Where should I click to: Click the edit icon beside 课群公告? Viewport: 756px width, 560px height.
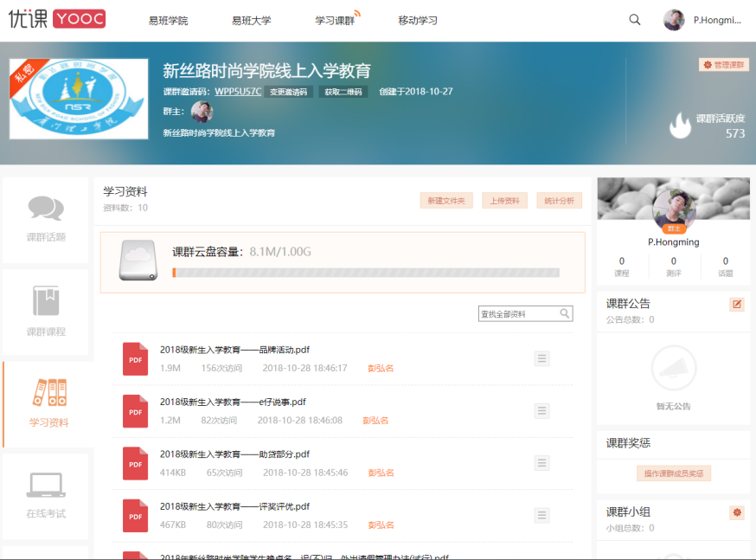(x=737, y=304)
